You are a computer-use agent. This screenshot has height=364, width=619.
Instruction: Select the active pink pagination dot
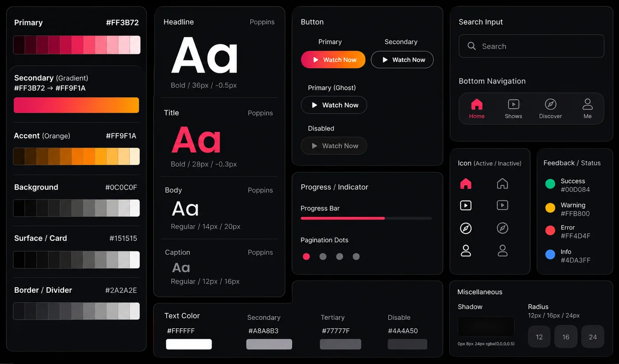(306, 257)
